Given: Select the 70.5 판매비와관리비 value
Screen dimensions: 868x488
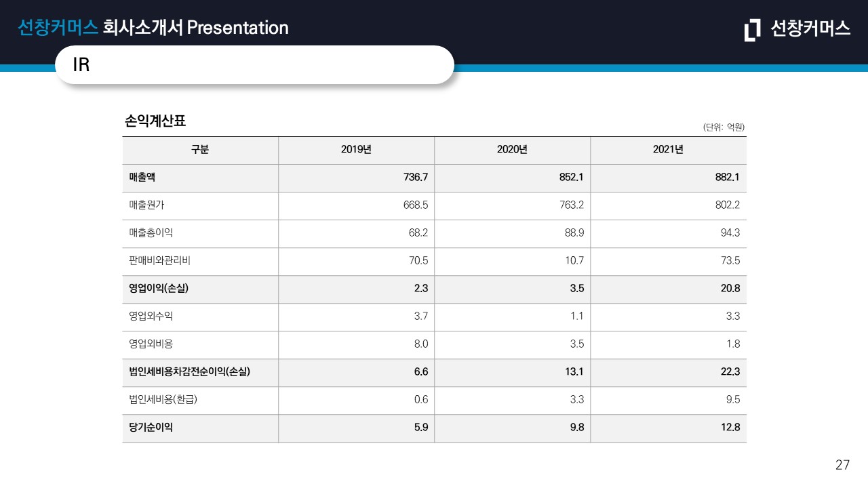Looking at the screenshot, I should 418,261.
